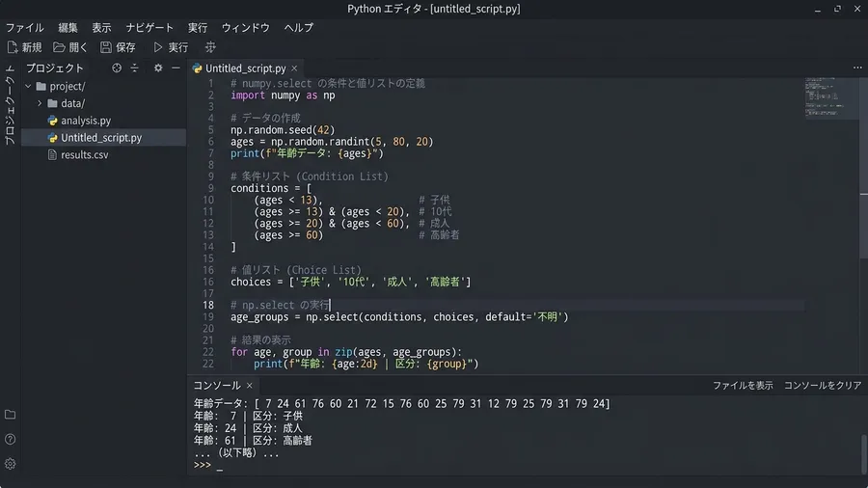The width and height of the screenshot is (868, 488).
Task: Click the folder icon in left sidebar
Action: point(10,415)
